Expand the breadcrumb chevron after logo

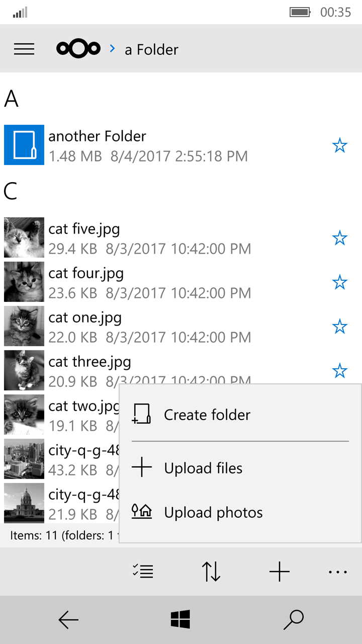(x=113, y=48)
